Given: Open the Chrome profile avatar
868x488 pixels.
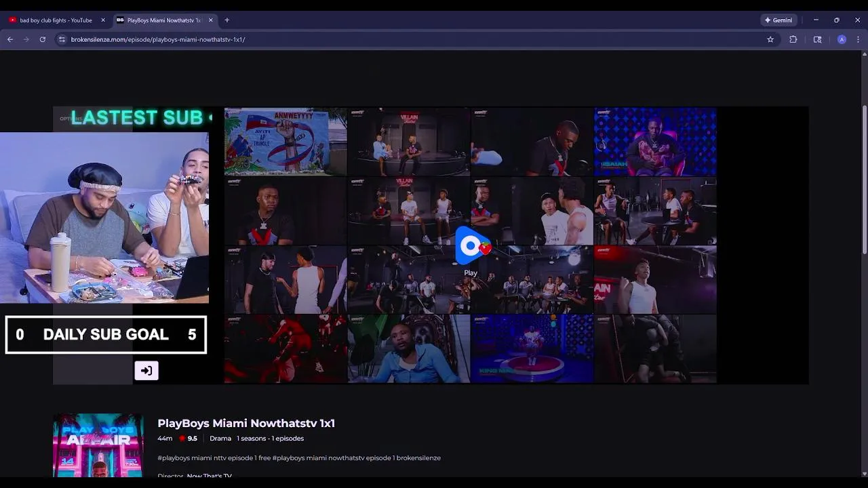Looking at the screenshot, I should pyautogui.click(x=842, y=39).
